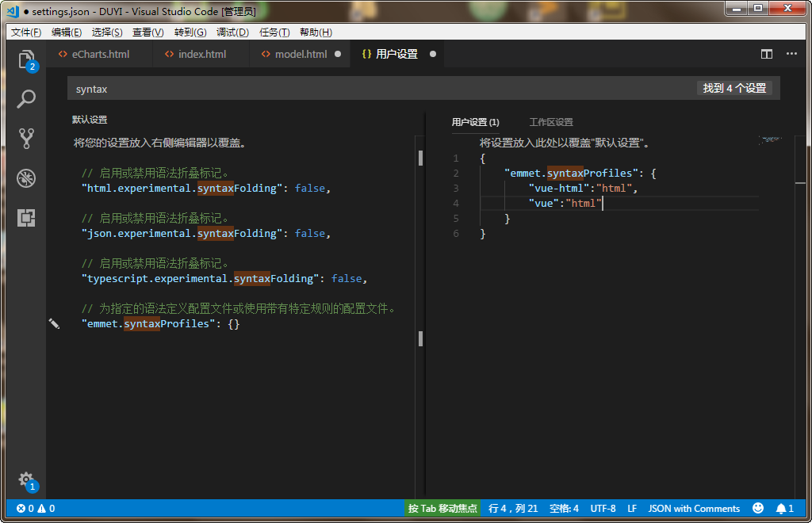Open the 选择(S) menu

[x=107, y=32]
